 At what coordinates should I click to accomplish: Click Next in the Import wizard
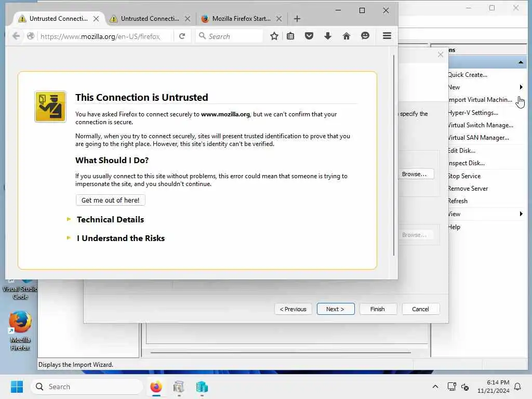point(336,309)
